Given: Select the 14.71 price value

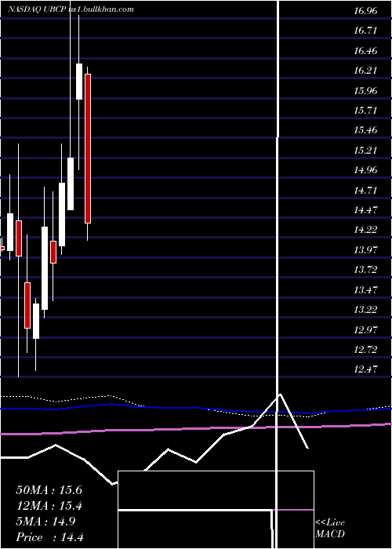Looking at the screenshot, I should pos(365,191).
